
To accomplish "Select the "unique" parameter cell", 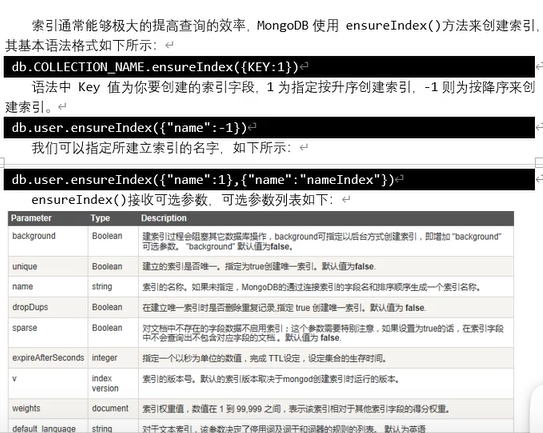I will pyautogui.click(x=48, y=266).
